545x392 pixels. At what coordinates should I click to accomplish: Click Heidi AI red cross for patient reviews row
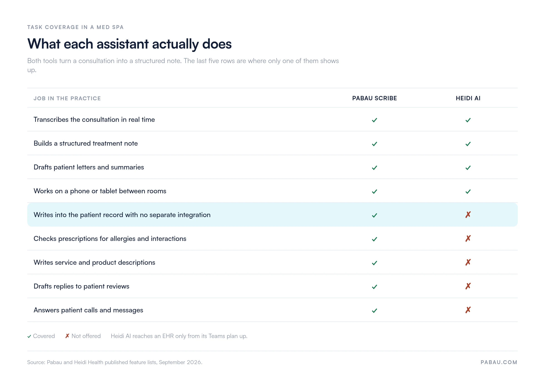[468, 286]
